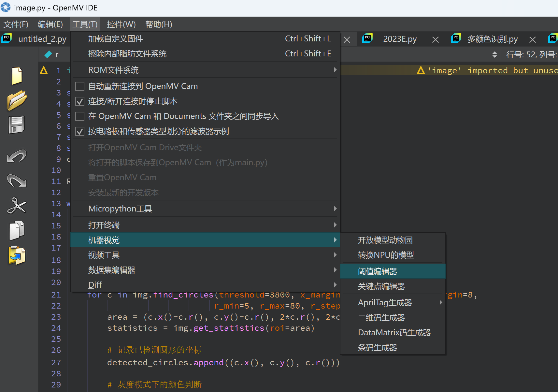
Task: Cut text with the scissors icon
Action: coord(17,206)
